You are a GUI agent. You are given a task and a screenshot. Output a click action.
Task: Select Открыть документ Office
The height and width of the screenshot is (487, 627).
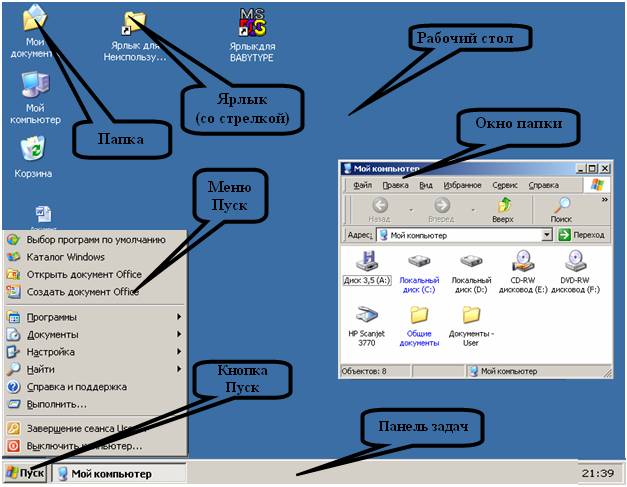click(x=95, y=275)
